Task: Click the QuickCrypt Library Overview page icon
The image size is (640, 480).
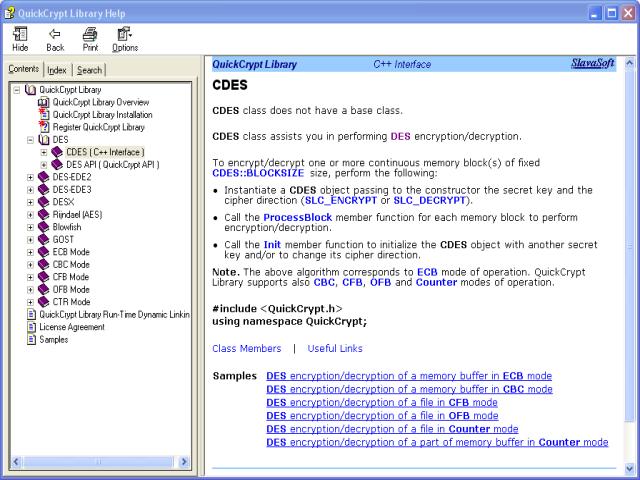Action: coord(44,102)
